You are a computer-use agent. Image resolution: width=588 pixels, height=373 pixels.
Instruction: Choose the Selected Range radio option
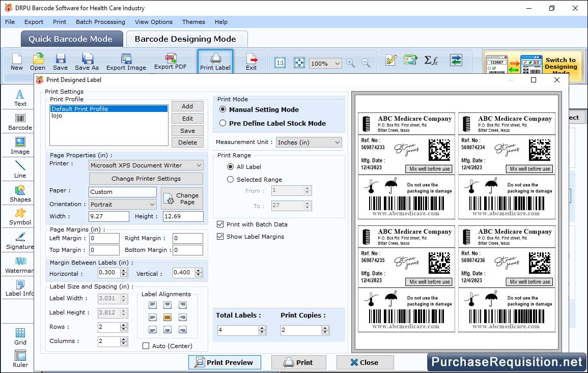231,180
